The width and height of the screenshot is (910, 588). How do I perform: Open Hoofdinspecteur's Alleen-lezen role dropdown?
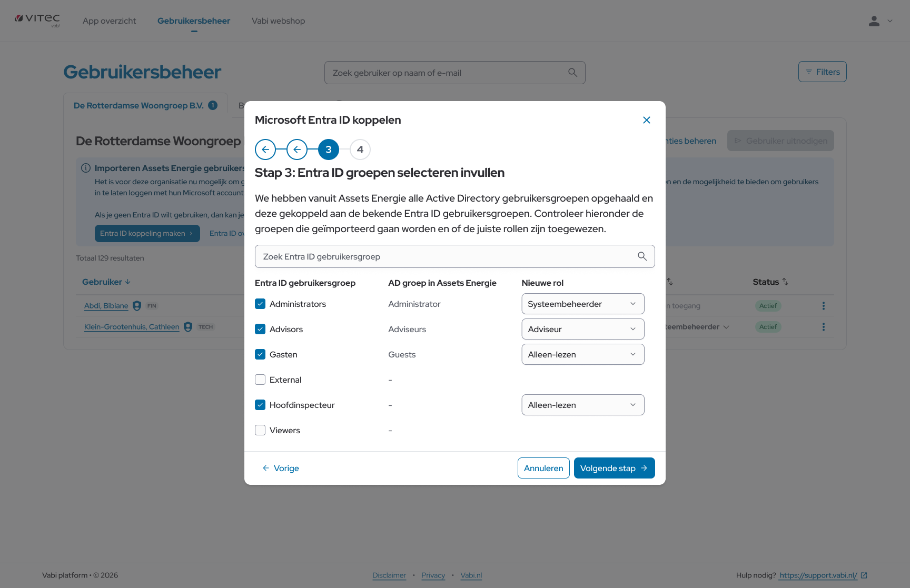coord(582,405)
